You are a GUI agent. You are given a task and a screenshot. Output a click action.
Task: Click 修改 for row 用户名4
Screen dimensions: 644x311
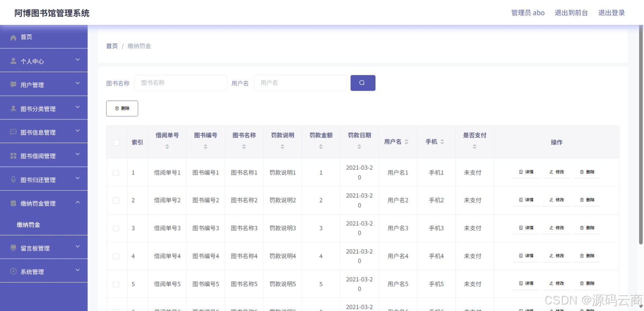pyautogui.click(x=556, y=256)
